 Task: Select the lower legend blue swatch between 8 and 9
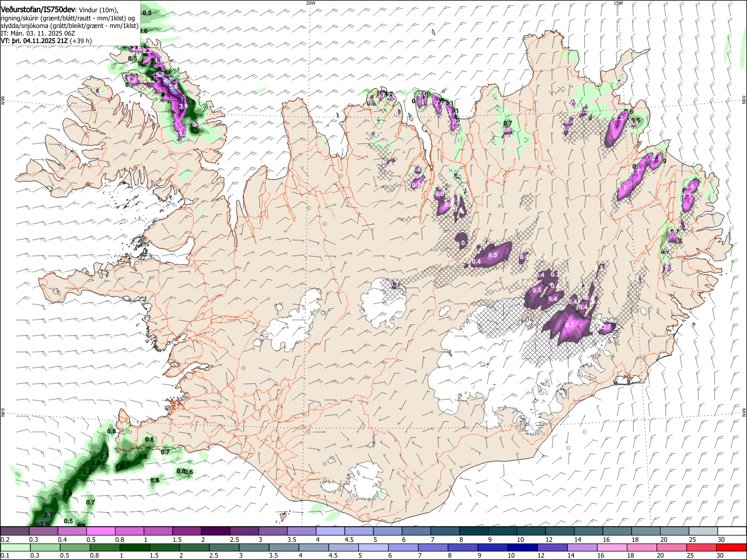coord(462,547)
